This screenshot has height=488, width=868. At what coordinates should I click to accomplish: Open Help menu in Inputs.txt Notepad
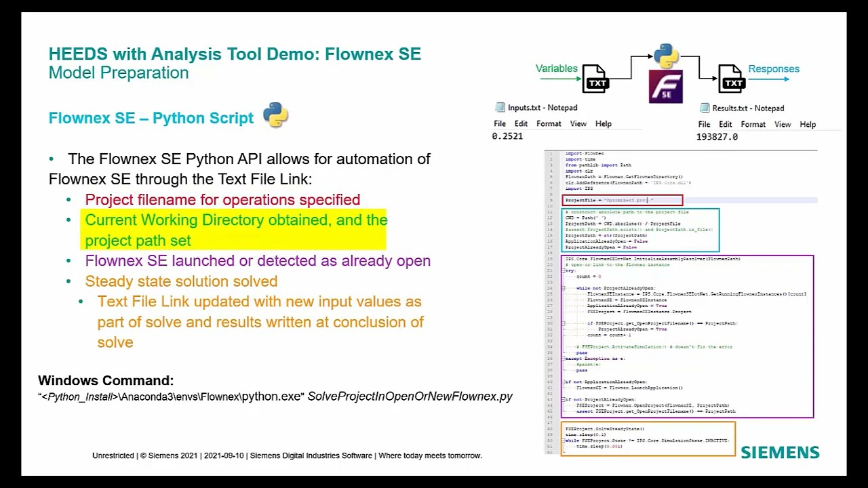604,124
